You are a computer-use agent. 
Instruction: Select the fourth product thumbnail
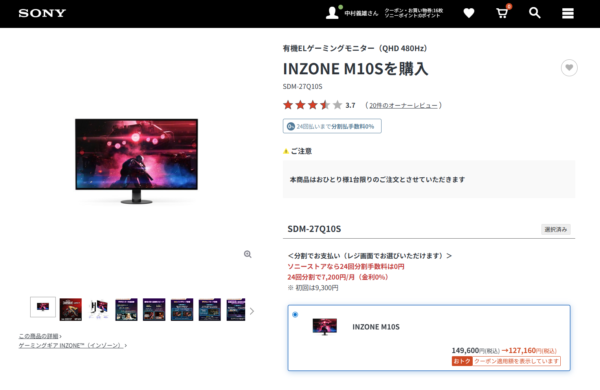pos(126,309)
